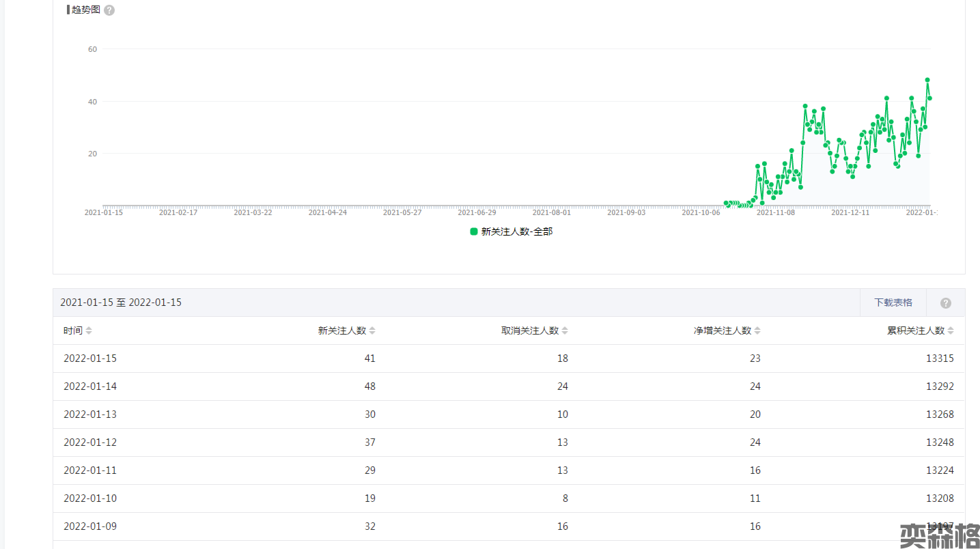The width and height of the screenshot is (980, 549).
Task: Click the 2021-06-29 x-axis label
Action: pyautogui.click(x=477, y=212)
